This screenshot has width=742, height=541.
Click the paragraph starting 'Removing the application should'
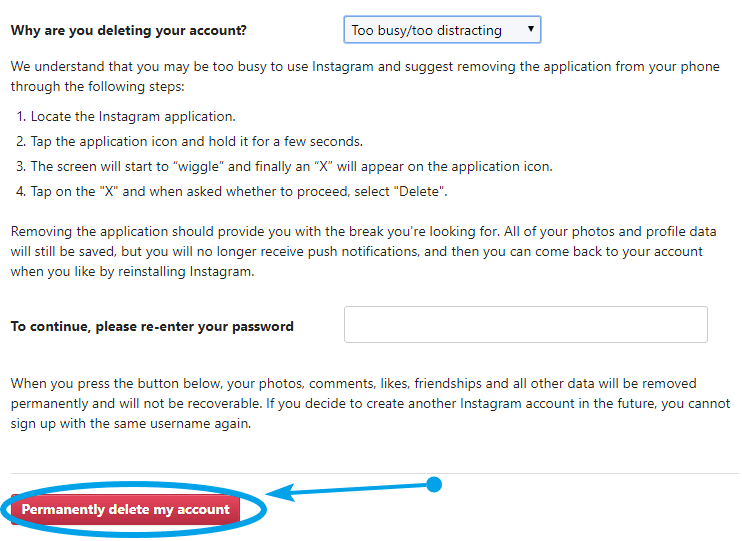pyautogui.click(x=363, y=251)
